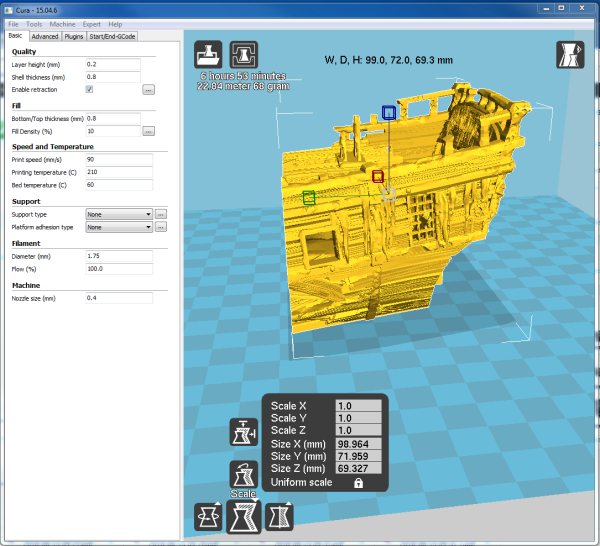600x546 pixels.
Task: Click the Layer height input field
Action: (113, 64)
